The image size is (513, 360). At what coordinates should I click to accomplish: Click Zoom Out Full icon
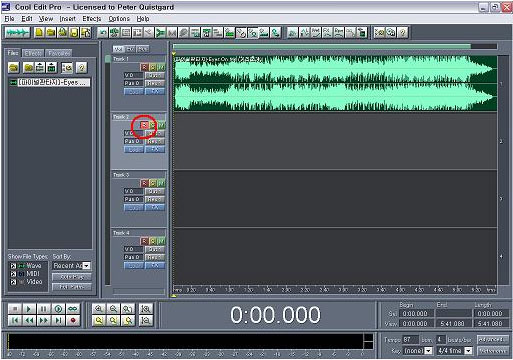[x=128, y=309]
